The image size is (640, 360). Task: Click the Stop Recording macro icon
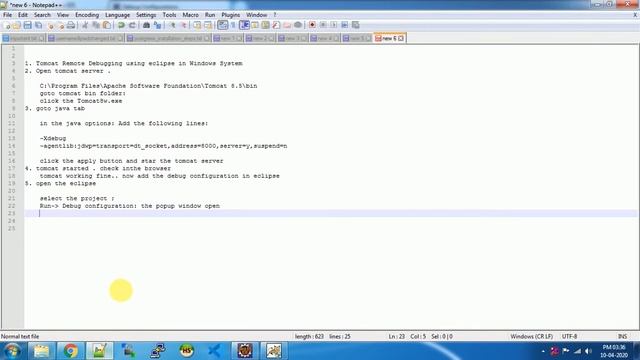(323, 25)
